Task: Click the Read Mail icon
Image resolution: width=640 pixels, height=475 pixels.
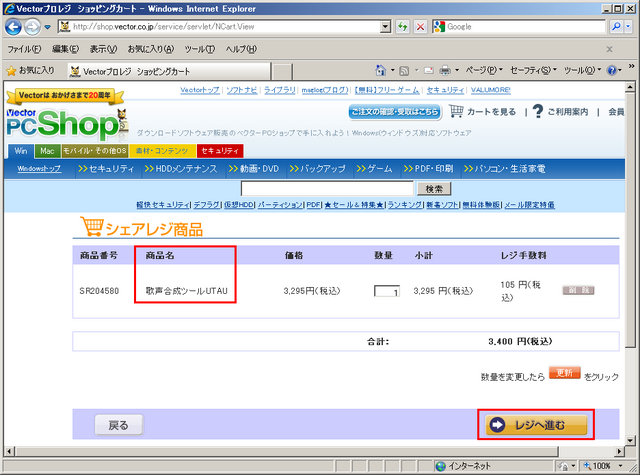Action: 429,71
